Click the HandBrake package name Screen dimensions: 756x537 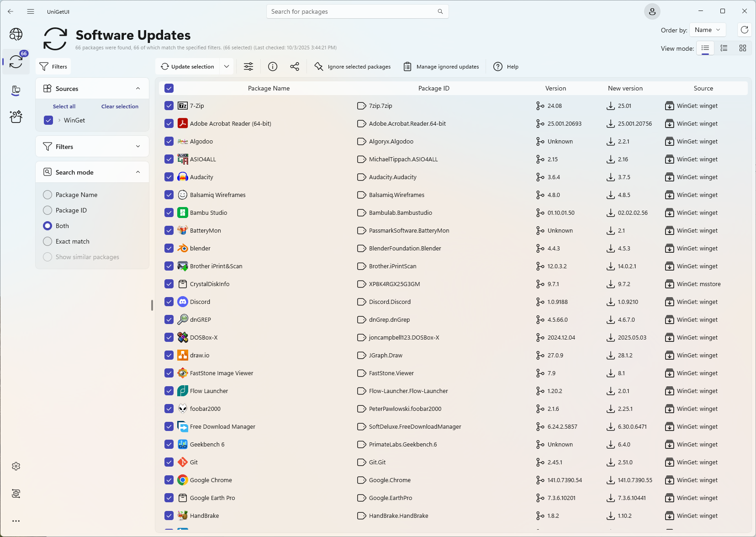[x=204, y=516]
